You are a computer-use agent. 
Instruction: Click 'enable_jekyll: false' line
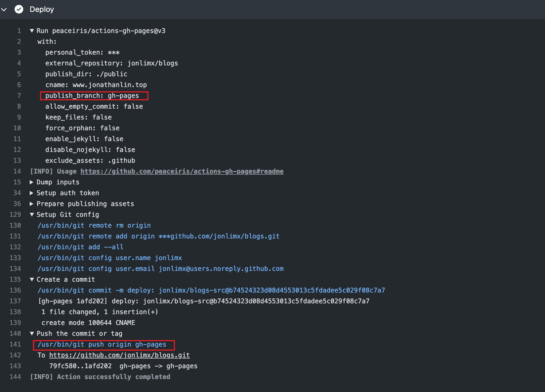point(84,139)
